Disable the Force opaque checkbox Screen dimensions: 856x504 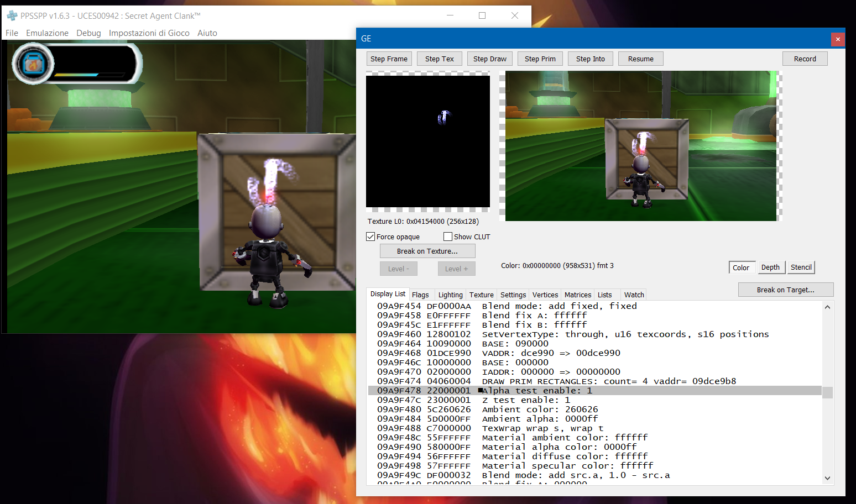370,236
